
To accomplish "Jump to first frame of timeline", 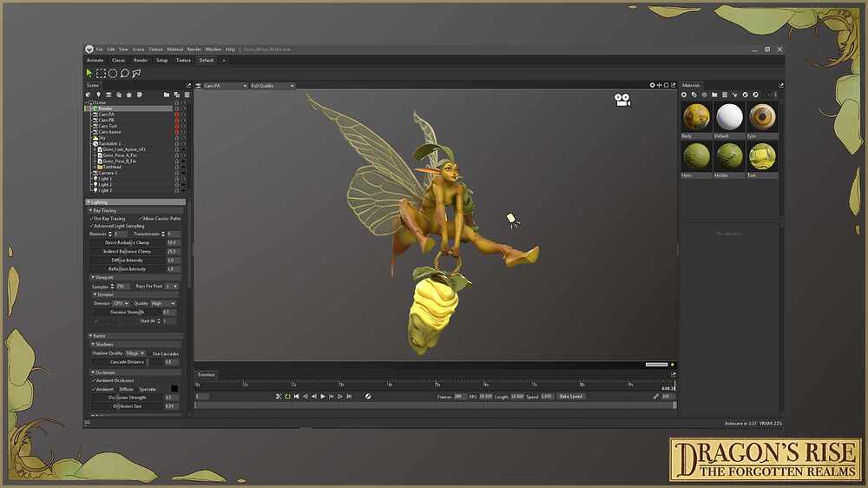I will tap(296, 397).
